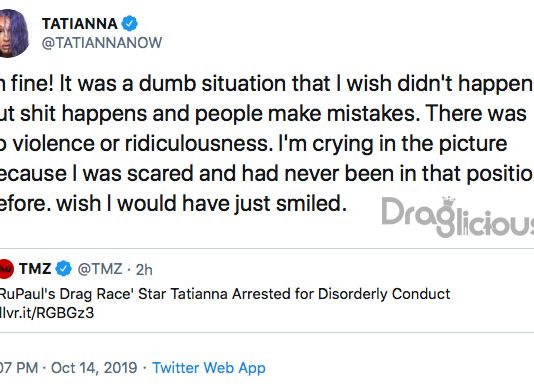The height and width of the screenshot is (391, 534).
Task: Click the 2h timestamp on quoted tweet
Action: point(144,270)
